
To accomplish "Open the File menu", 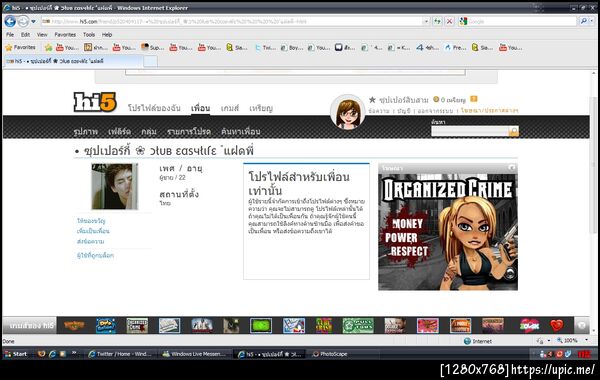I will [10, 34].
